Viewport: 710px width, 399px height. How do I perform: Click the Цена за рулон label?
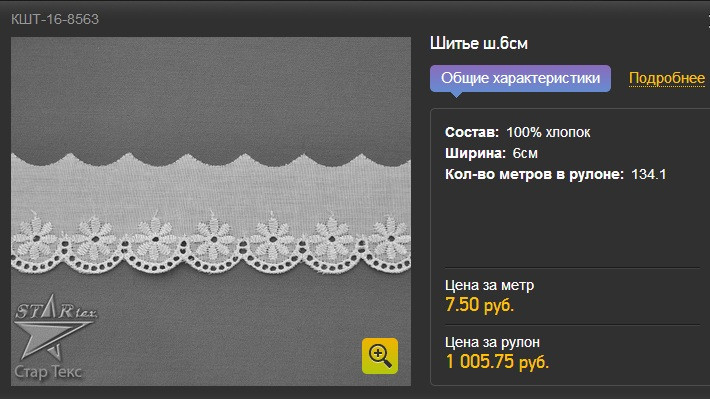coord(492,342)
